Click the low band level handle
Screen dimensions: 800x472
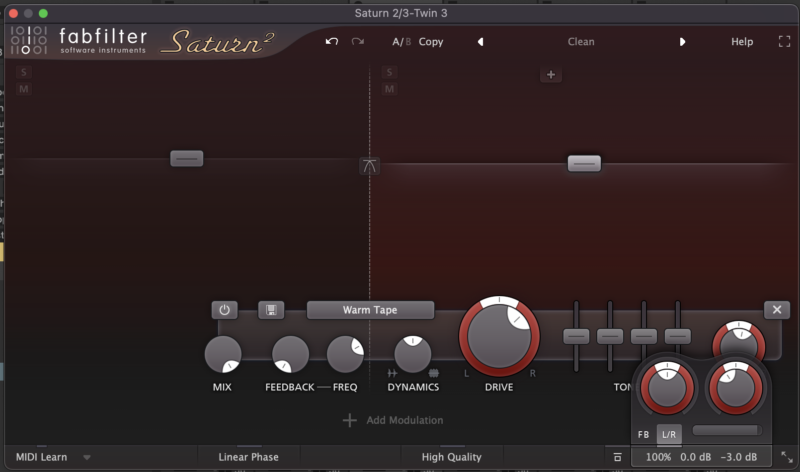[187, 158]
